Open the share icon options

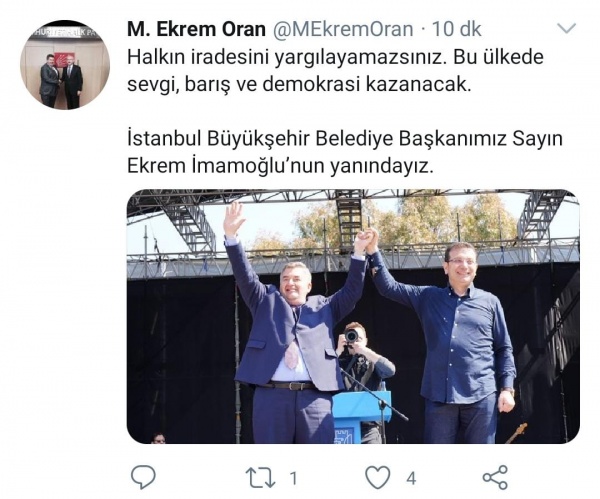(495, 477)
